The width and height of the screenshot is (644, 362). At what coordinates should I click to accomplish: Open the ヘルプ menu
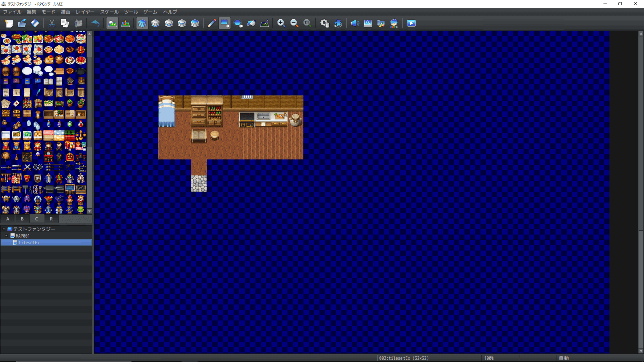170,12
